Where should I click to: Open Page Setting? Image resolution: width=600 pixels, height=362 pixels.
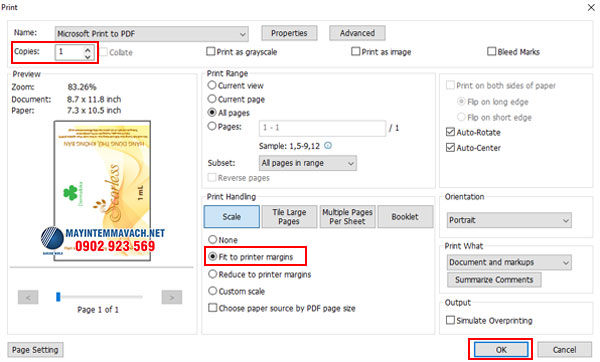pos(35,350)
